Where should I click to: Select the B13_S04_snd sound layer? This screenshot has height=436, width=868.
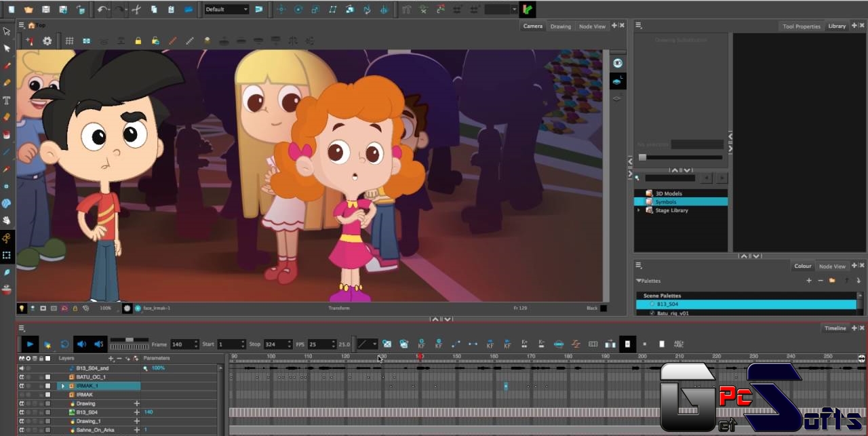[x=92, y=368]
